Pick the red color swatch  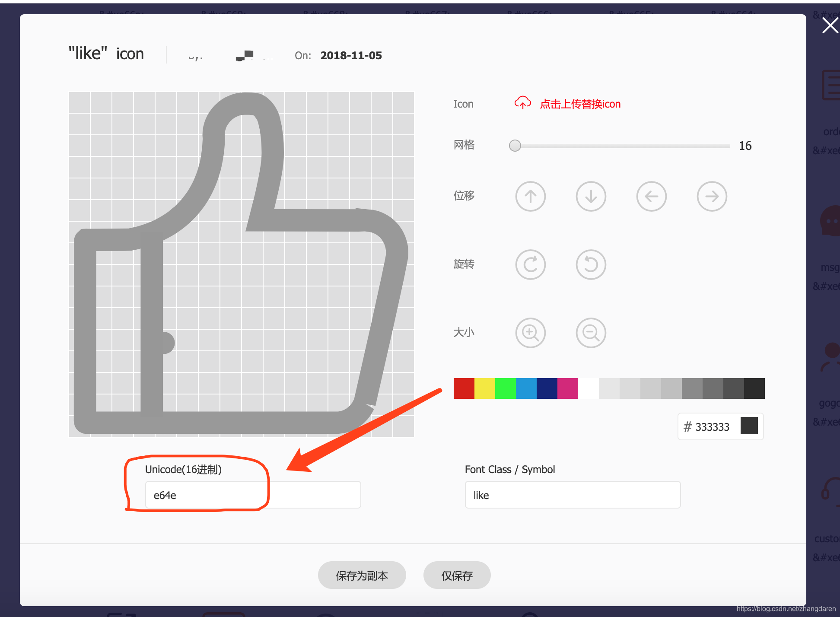coord(464,388)
